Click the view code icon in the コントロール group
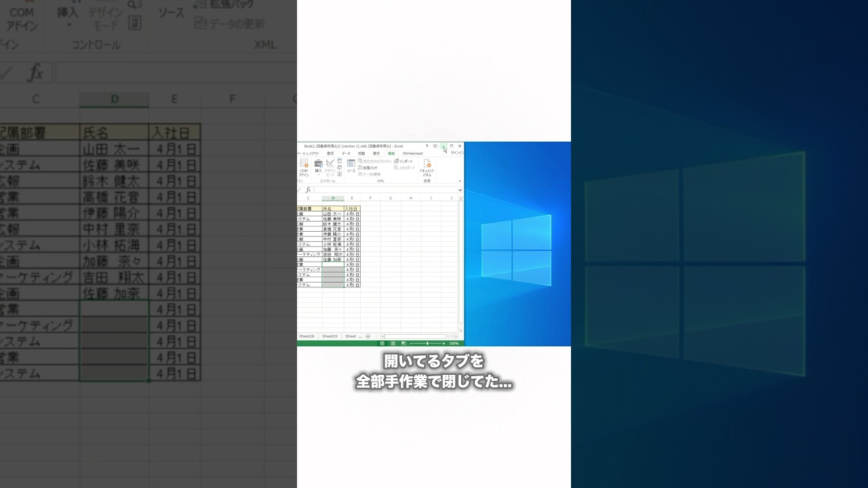 tap(339, 167)
